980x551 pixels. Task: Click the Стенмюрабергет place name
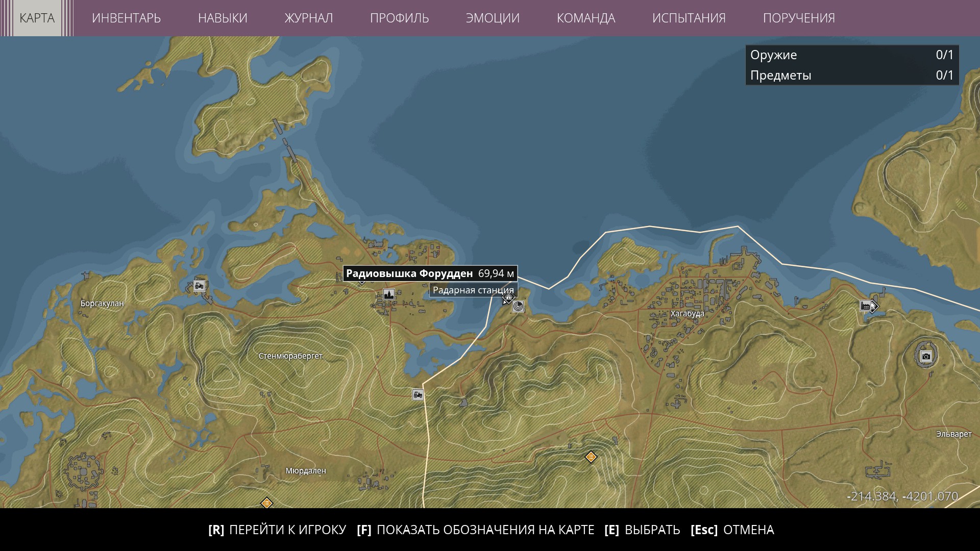click(x=290, y=356)
